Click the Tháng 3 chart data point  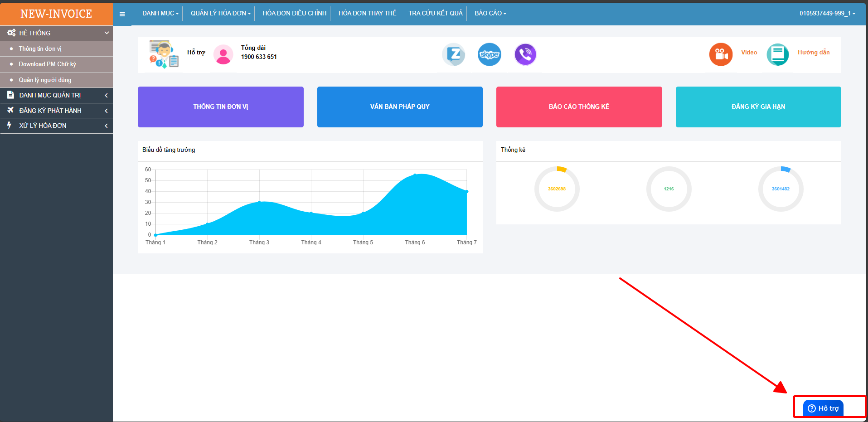[x=259, y=202]
